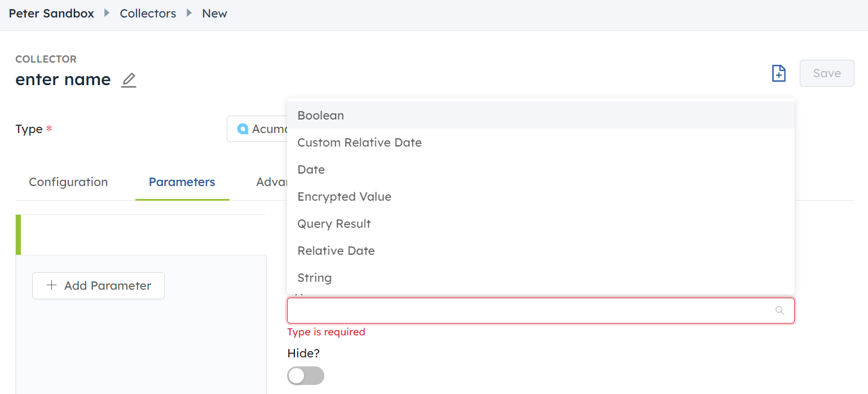Open the Configuration tab

pos(68,182)
